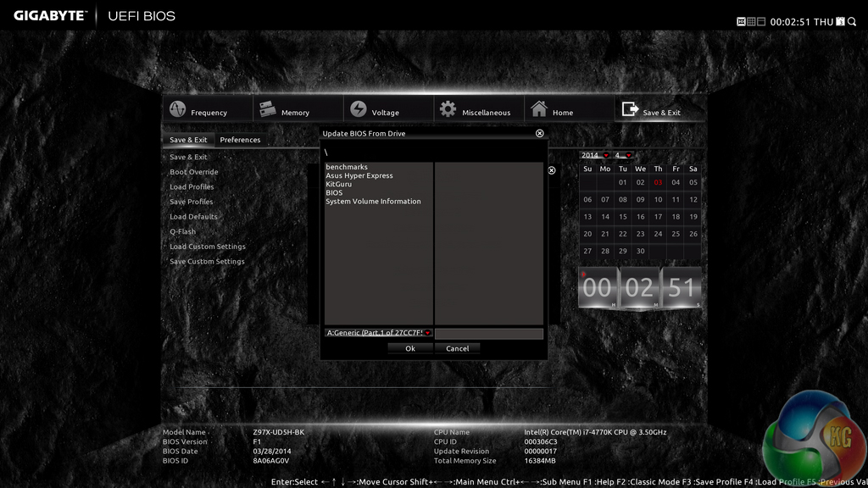Open Q-Flash in the left menu

click(x=183, y=232)
